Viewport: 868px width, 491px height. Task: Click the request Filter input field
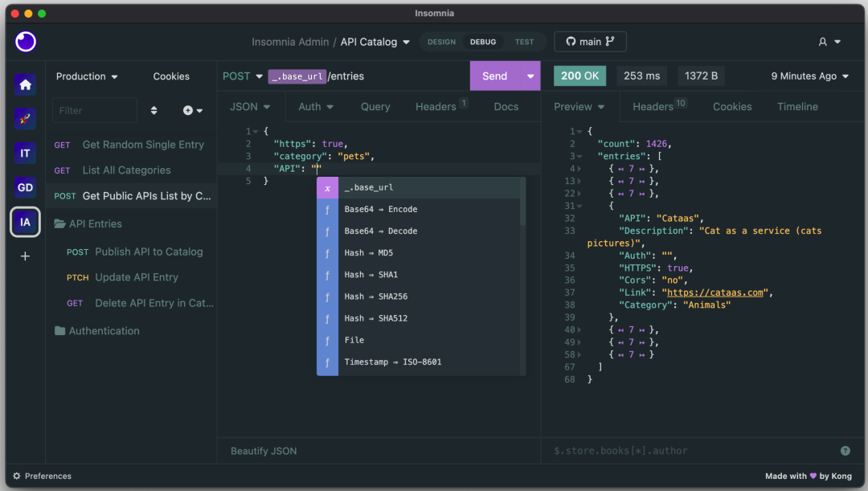(94, 110)
